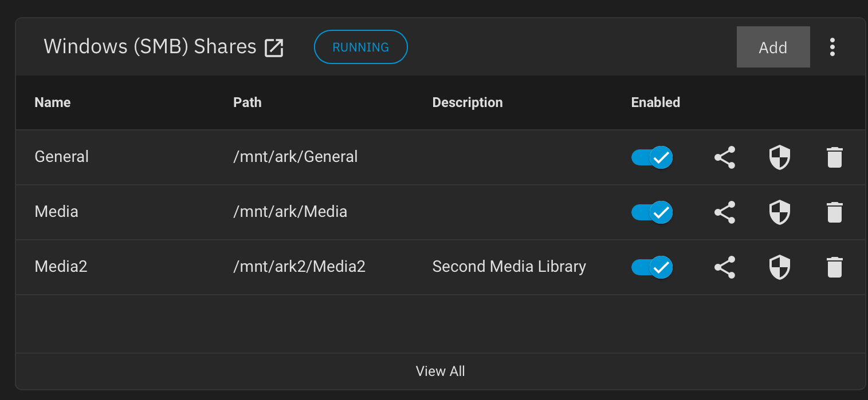The image size is (868, 400).
Task: Switch off Media2 enabled toggle
Action: coord(652,267)
